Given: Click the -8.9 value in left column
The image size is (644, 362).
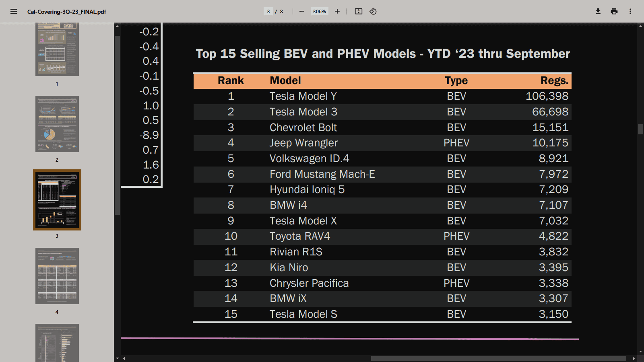Looking at the screenshot, I should click(149, 135).
